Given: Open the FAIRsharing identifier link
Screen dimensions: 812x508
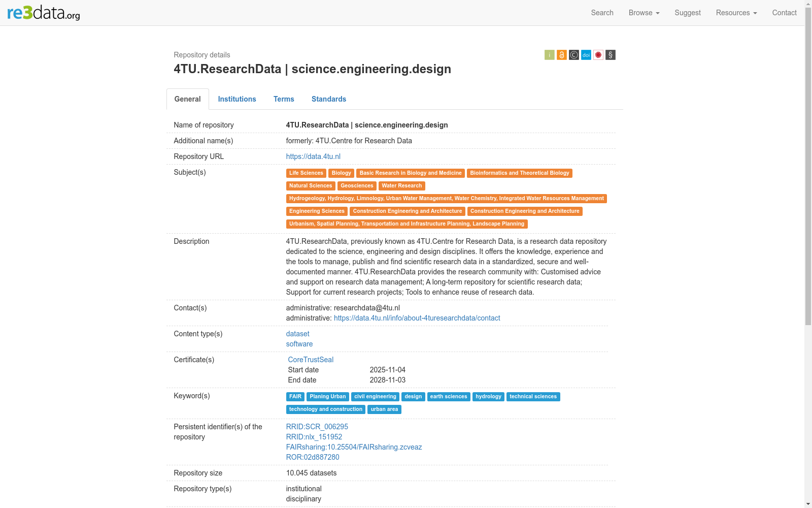Looking at the screenshot, I should 354,447.
